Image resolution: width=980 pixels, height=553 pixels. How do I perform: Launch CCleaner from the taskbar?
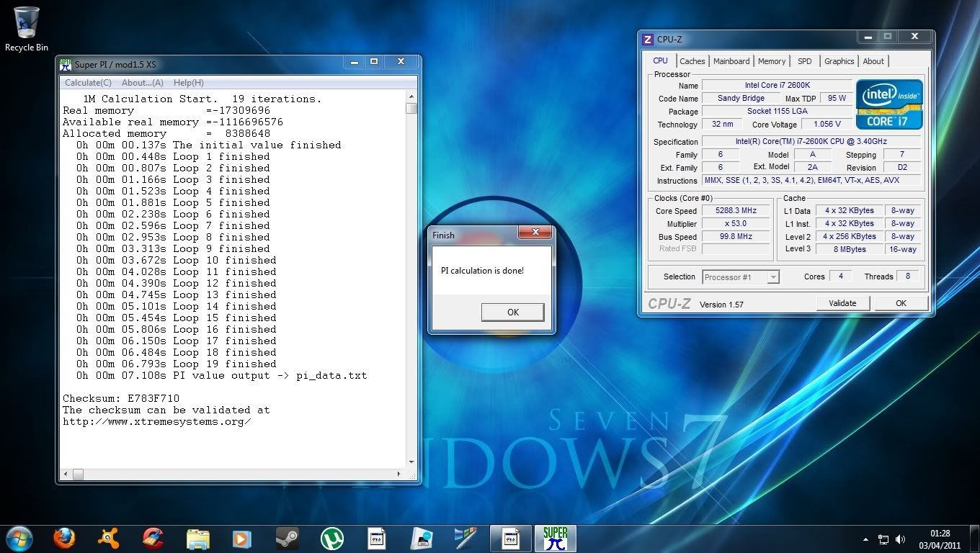[153, 538]
